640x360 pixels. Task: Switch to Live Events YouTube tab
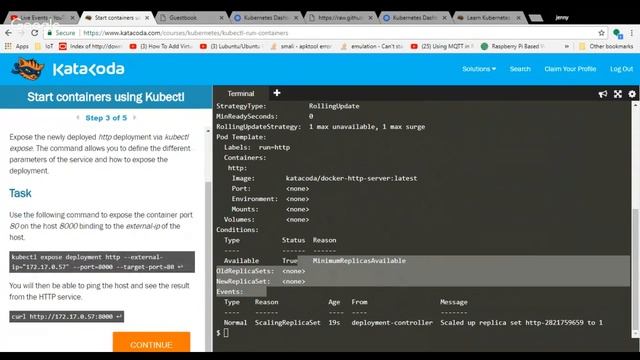click(41, 18)
